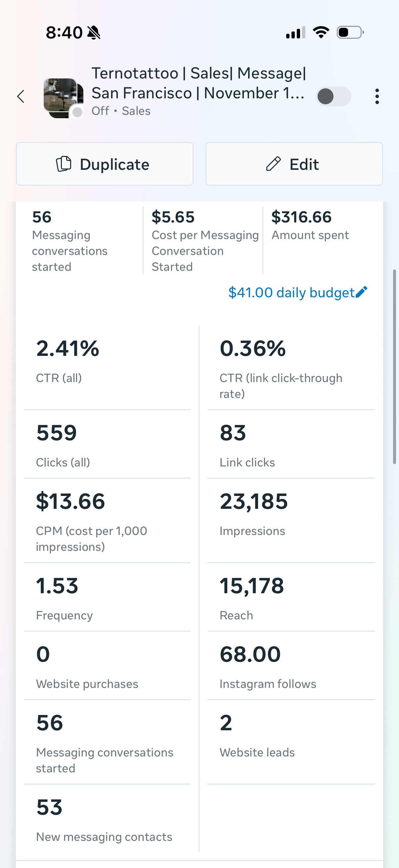Viewport: 399px width, 868px height.
Task: Tap the pencil icon next to daily budget
Action: click(361, 292)
